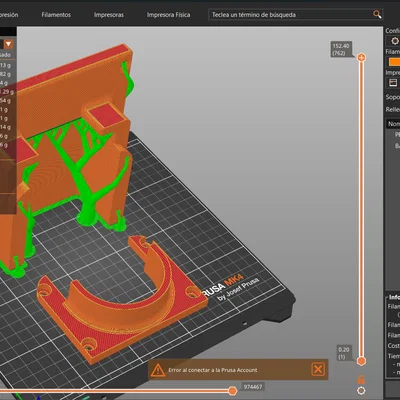Open the Impresoras tab
Viewport: 400px width, 400px height.
[109, 15]
